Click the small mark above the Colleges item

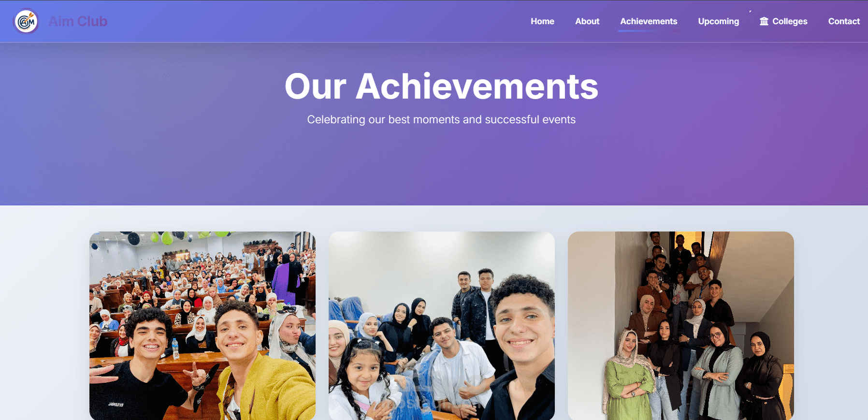[x=751, y=12]
